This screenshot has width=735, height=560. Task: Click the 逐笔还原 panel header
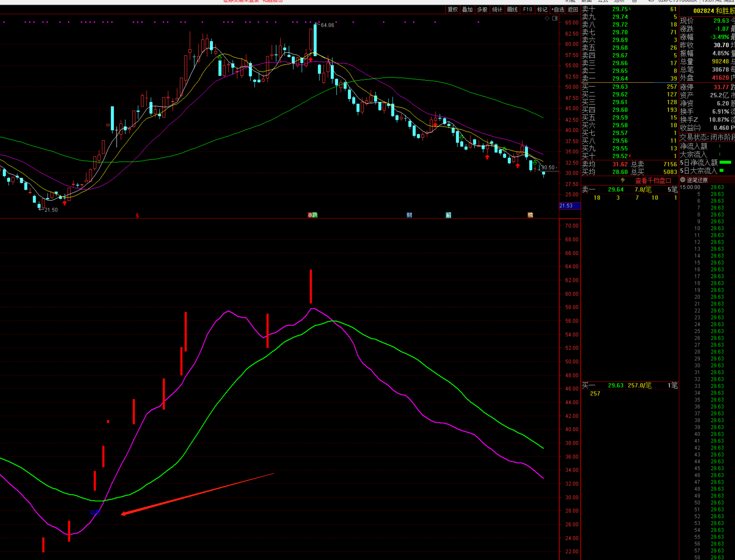[x=697, y=180]
